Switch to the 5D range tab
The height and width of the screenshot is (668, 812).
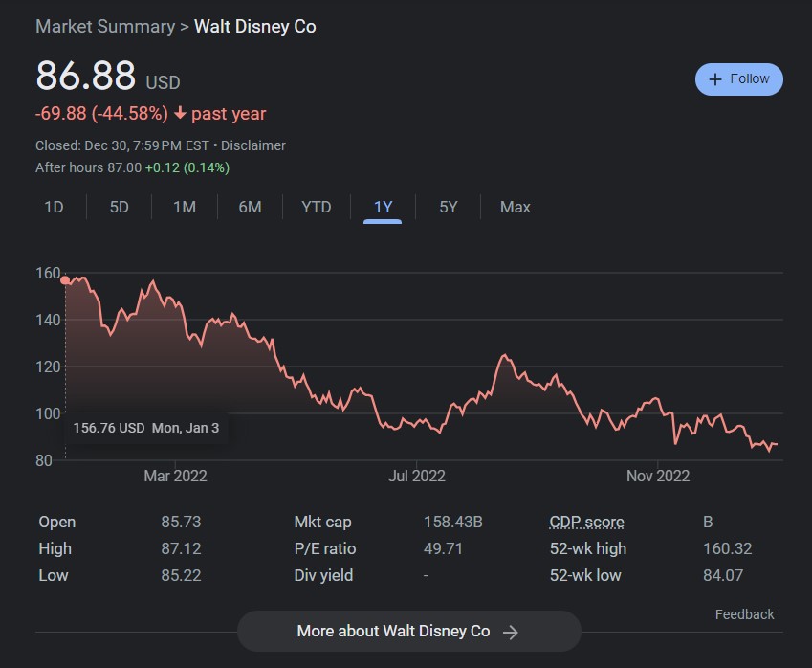120,208
